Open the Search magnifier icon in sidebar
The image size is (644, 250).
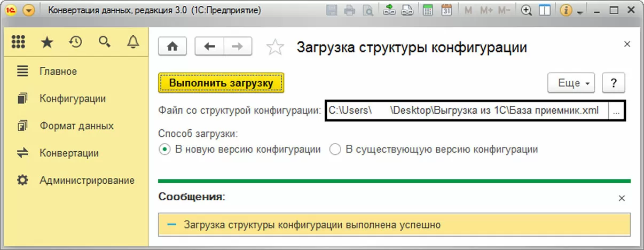pyautogui.click(x=104, y=42)
